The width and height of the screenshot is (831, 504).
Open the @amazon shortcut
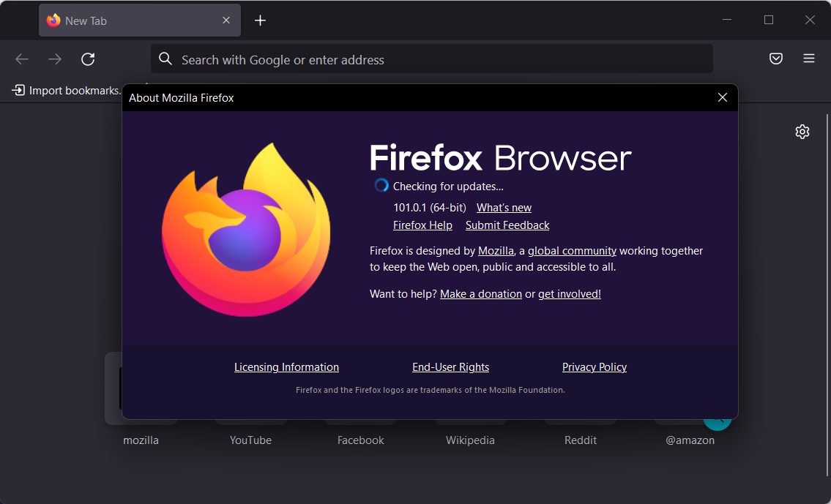pyautogui.click(x=690, y=440)
